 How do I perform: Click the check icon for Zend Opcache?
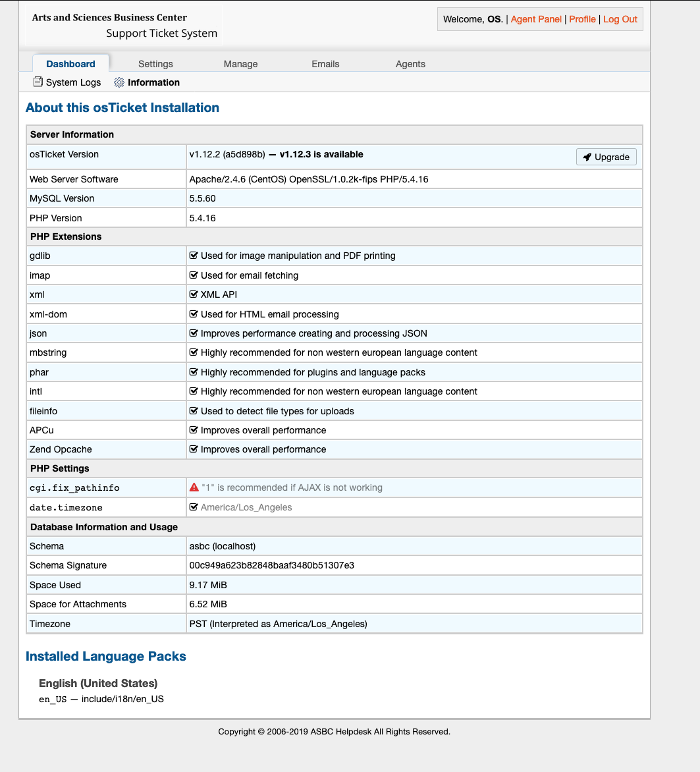pyautogui.click(x=194, y=449)
